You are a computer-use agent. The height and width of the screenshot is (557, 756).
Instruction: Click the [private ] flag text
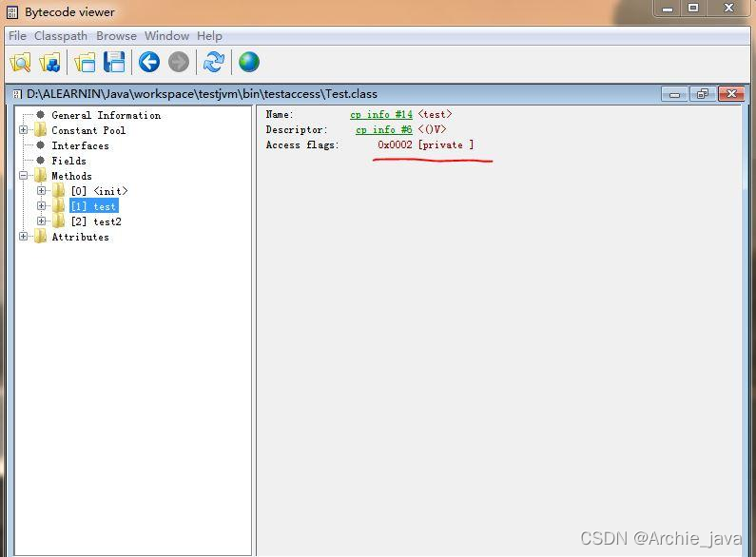click(446, 144)
